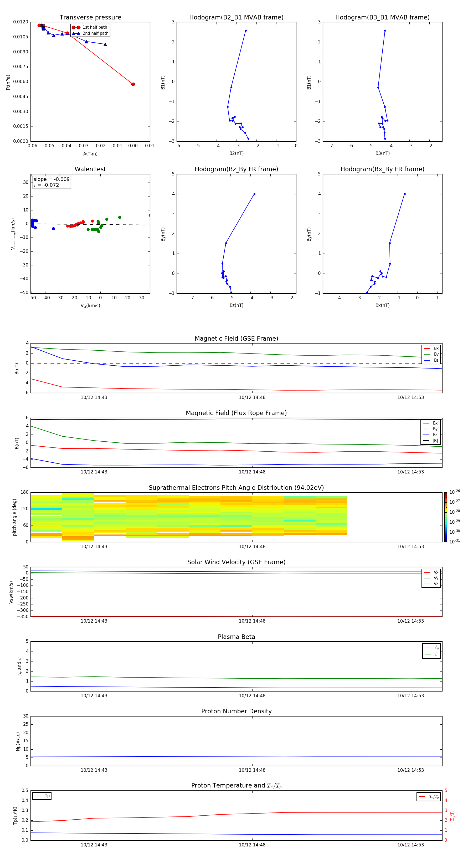Click the 'By' entry in GSE field legend
The image size is (473, 868).
tap(431, 355)
